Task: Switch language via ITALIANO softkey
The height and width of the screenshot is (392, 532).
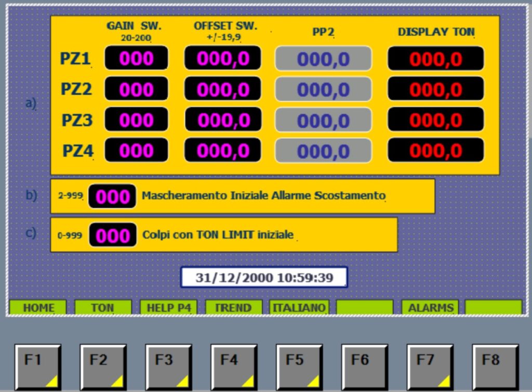Action: tap(299, 307)
